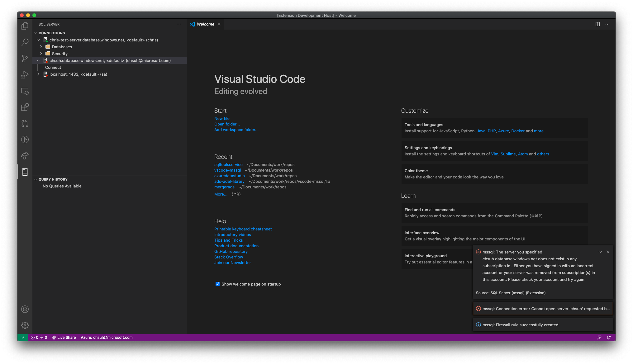Screen dimensions: 633x364
Task: Toggle the error notification expansion chevron
Action: click(x=600, y=252)
